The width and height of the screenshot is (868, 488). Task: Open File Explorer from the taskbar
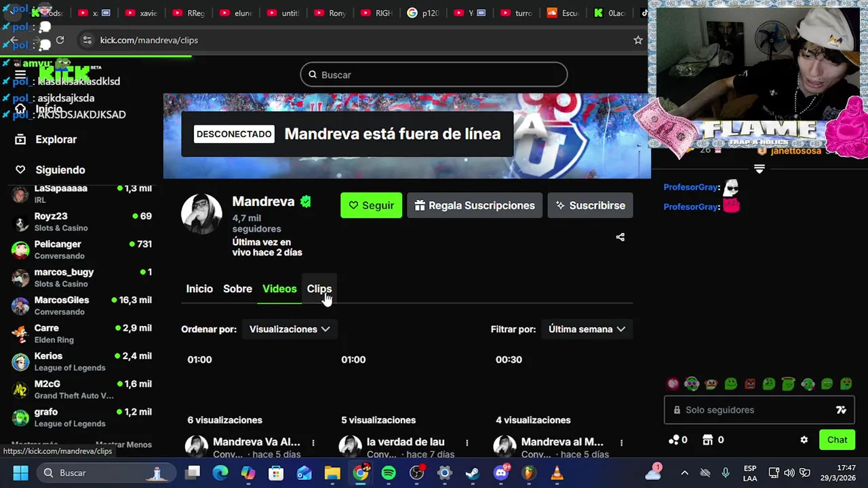[x=332, y=472]
